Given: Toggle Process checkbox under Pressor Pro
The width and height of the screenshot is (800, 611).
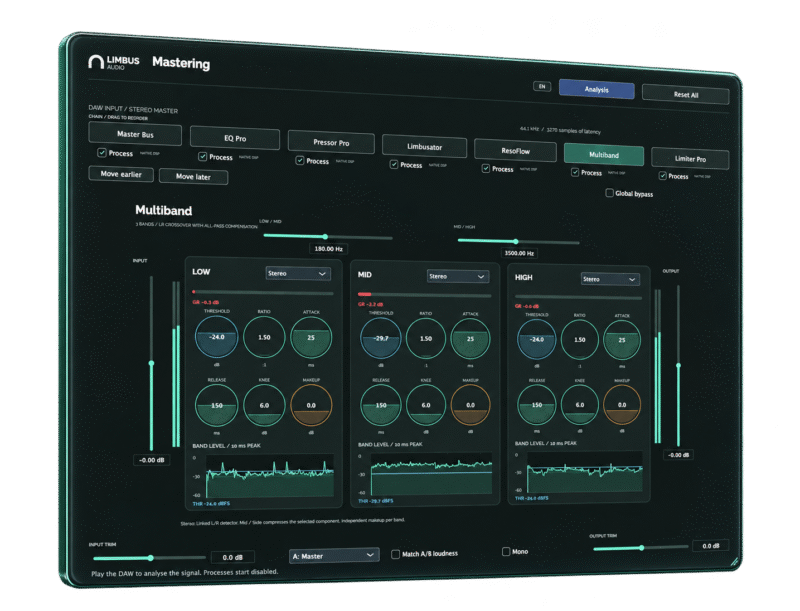Looking at the screenshot, I should point(300,161).
